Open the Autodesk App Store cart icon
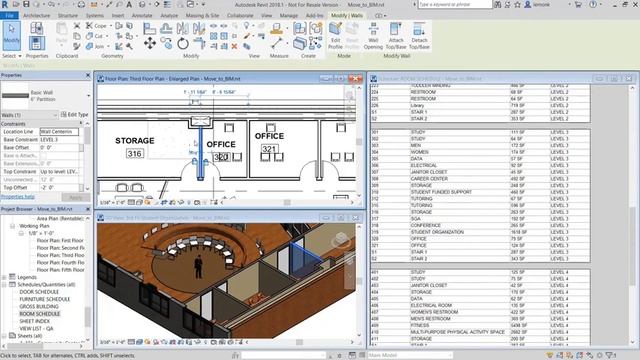This screenshot has width=640, height=360. tap(578, 4)
